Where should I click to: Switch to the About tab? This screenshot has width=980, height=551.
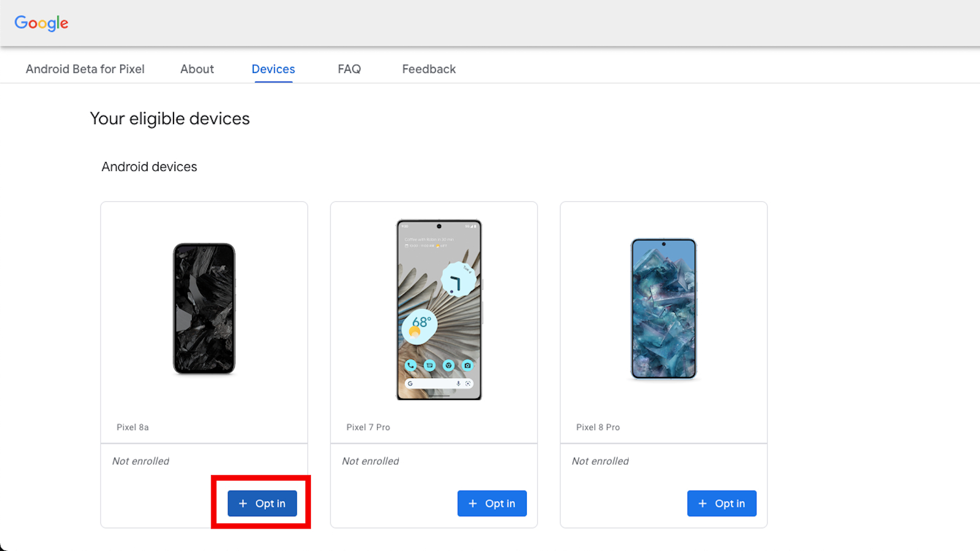click(x=197, y=69)
